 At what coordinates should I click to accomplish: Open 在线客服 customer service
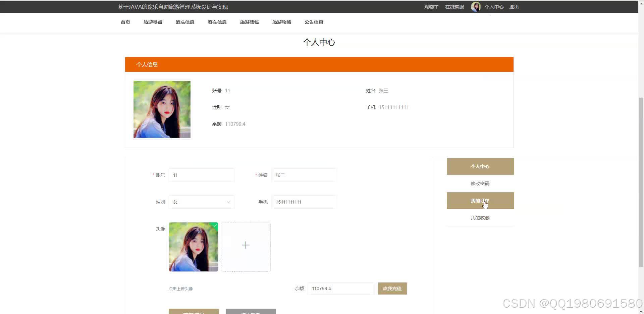454,6
